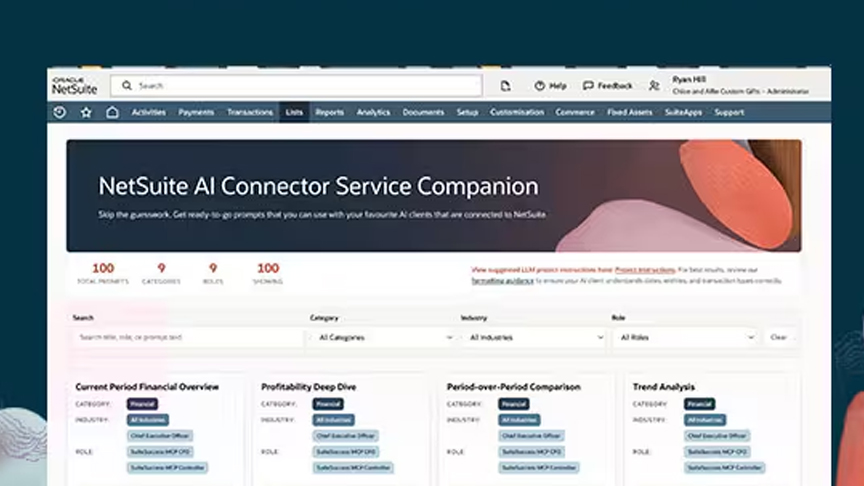Open the Recent Records clock icon

point(60,112)
